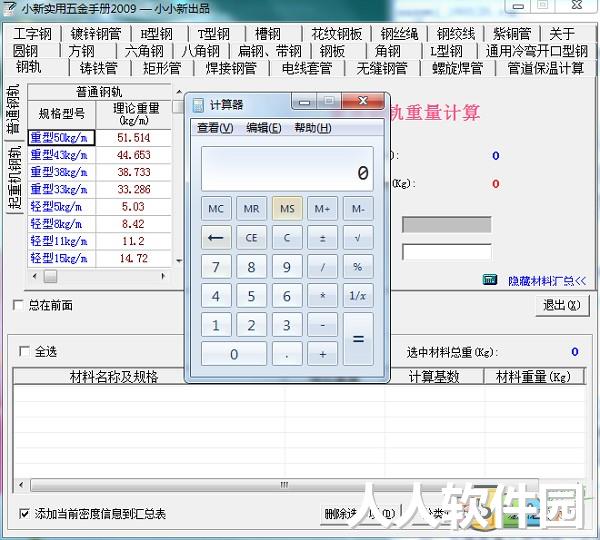Open the 编辑(E) menu in calculator

click(x=264, y=128)
